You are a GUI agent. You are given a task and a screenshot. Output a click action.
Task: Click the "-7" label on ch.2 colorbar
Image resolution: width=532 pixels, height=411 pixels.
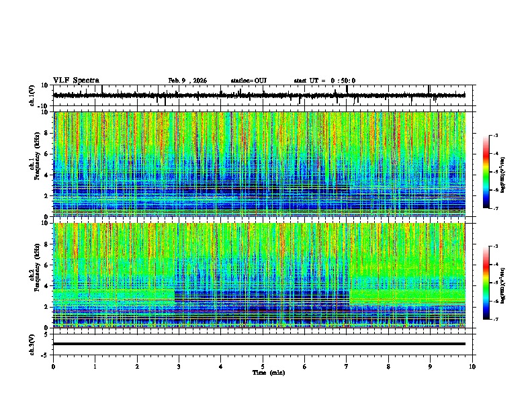pos(495,319)
